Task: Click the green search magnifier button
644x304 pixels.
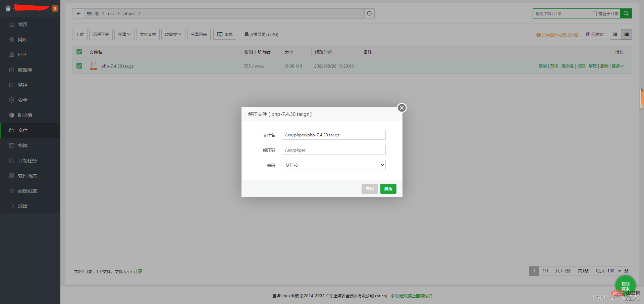Action: 626,13
